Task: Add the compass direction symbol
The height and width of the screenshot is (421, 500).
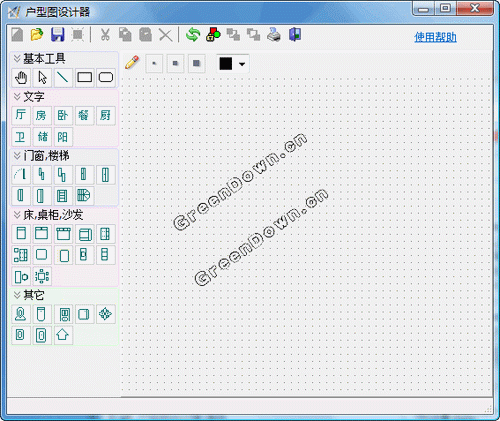Action: click(106, 314)
